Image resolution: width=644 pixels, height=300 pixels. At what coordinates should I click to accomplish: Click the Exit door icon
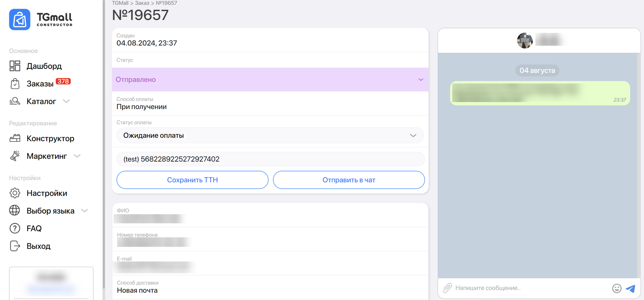15,246
